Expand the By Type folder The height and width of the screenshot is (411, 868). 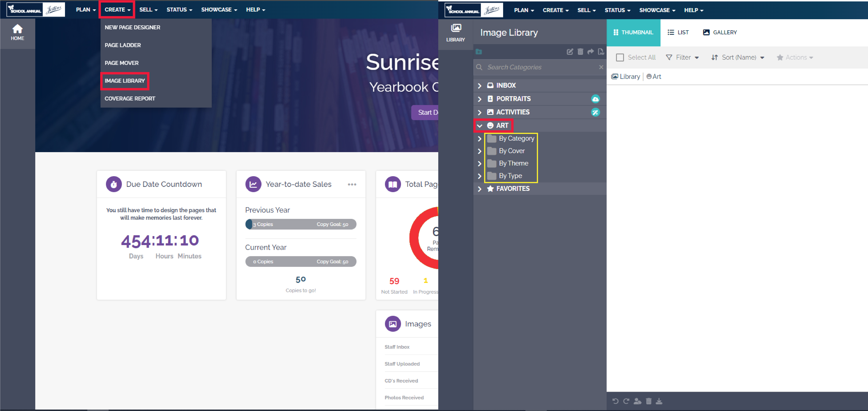coord(480,176)
